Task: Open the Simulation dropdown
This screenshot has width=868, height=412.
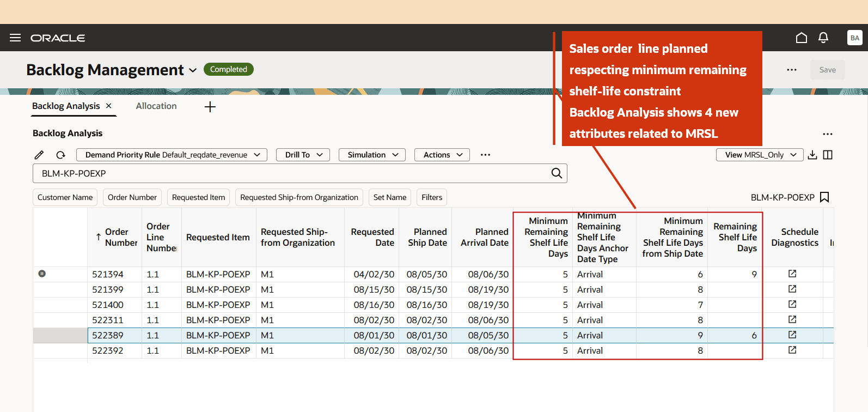Action: pyautogui.click(x=372, y=155)
